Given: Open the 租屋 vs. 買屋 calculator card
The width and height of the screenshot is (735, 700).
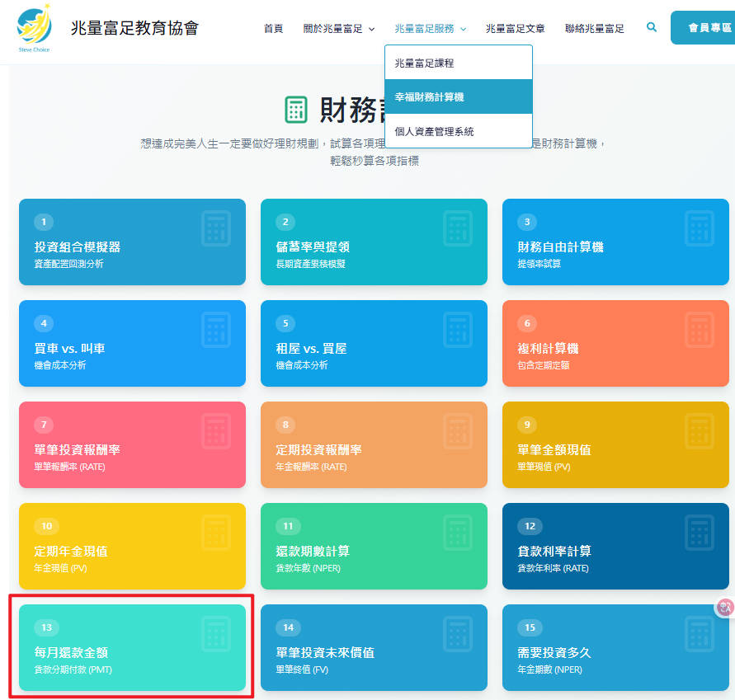Looking at the screenshot, I should click(374, 344).
